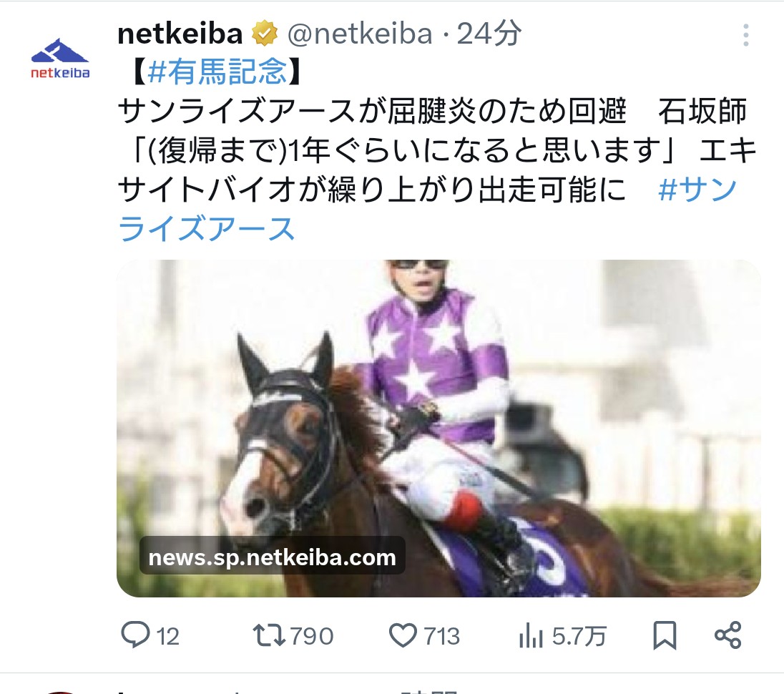The height and width of the screenshot is (694, 784).
Task: View post analytics bar chart icon
Action: pyautogui.click(x=531, y=636)
